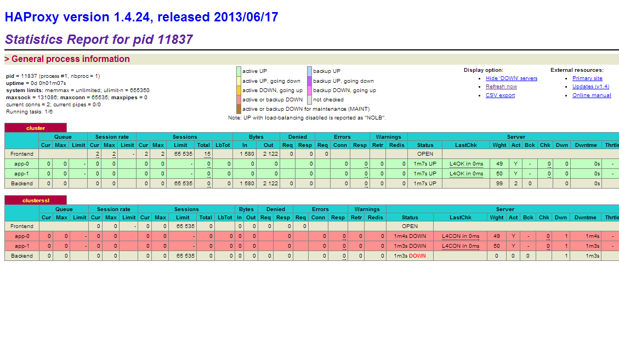Click 'L4OK in 0ms' for cluster app-0

tap(466, 164)
